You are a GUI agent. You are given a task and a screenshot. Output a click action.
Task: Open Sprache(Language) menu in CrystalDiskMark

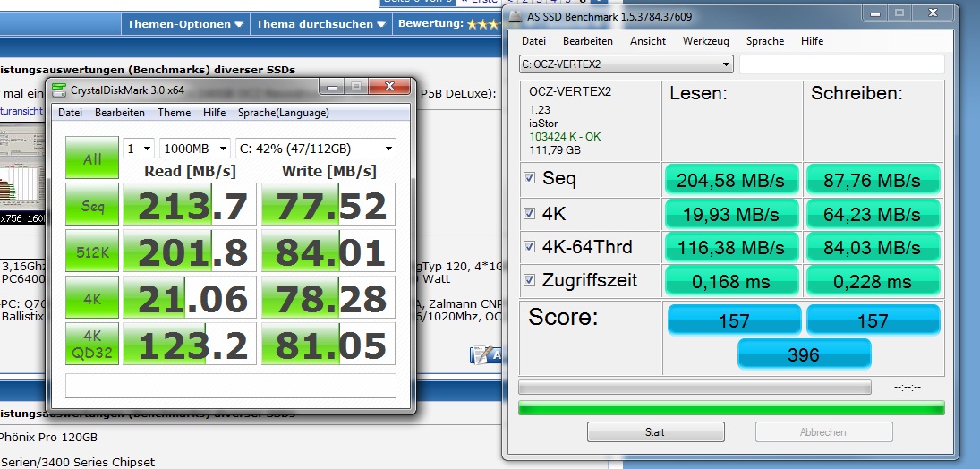[283, 113]
